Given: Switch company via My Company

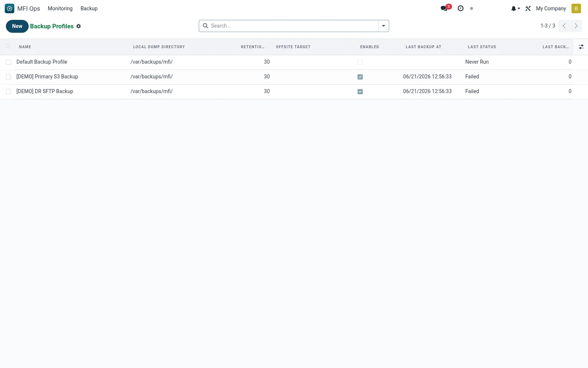Looking at the screenshot, I should [x=551, y=8].
